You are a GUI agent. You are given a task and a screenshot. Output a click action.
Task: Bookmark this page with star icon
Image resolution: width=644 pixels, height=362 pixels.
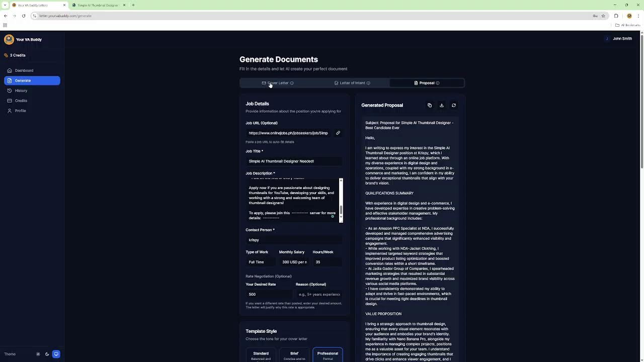603,16
